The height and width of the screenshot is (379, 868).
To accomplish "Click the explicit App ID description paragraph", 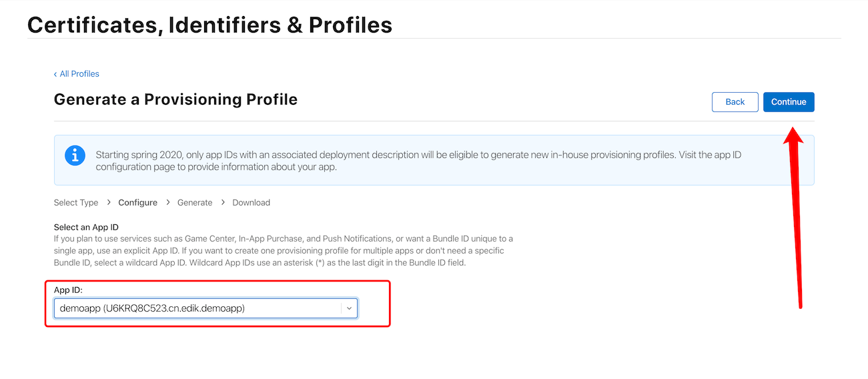I will point(284,251).
